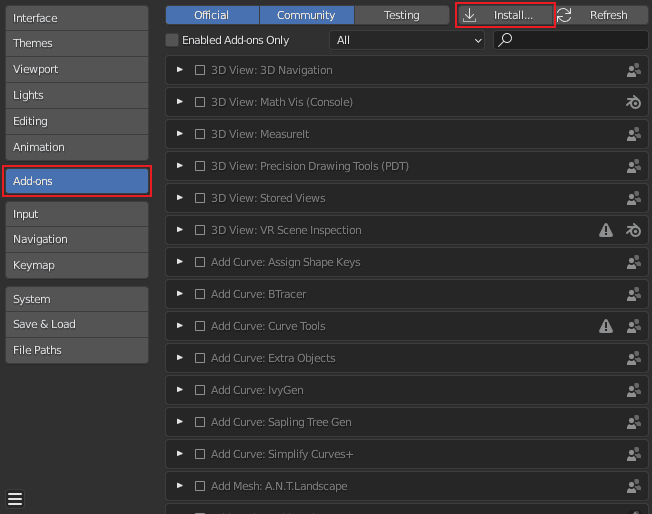The image size is (652, 514).
Task: Expand Extra Objects add-on details
Action: [180, 358]
